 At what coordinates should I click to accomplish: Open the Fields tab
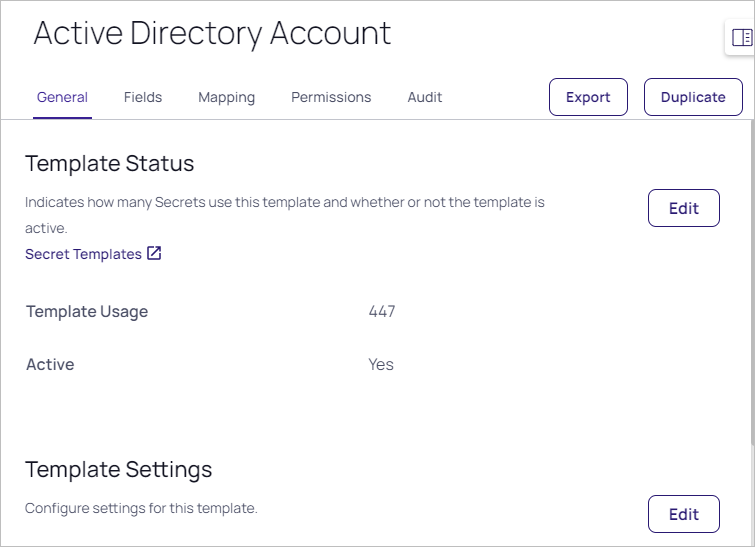143,97
